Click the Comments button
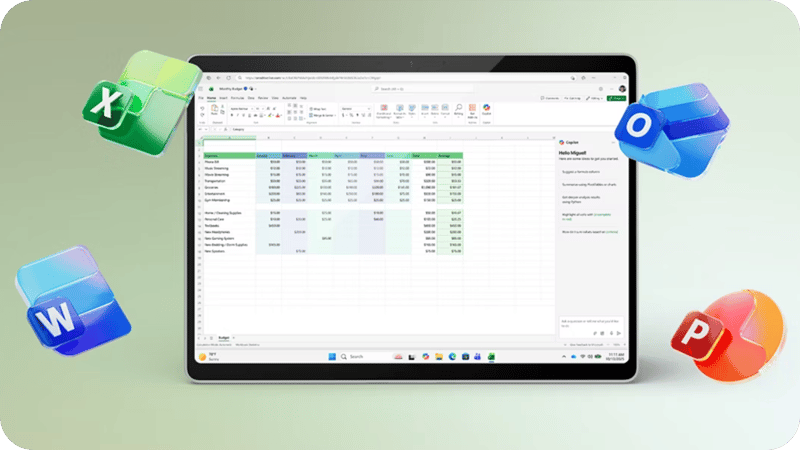Image resolution: width=800 pixels, height=450 pixels. click(549, 98)
